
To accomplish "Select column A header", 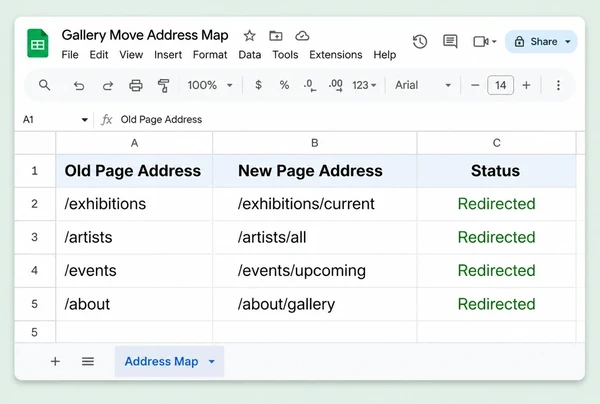I will pyautogui.click(x=134, y=143).
